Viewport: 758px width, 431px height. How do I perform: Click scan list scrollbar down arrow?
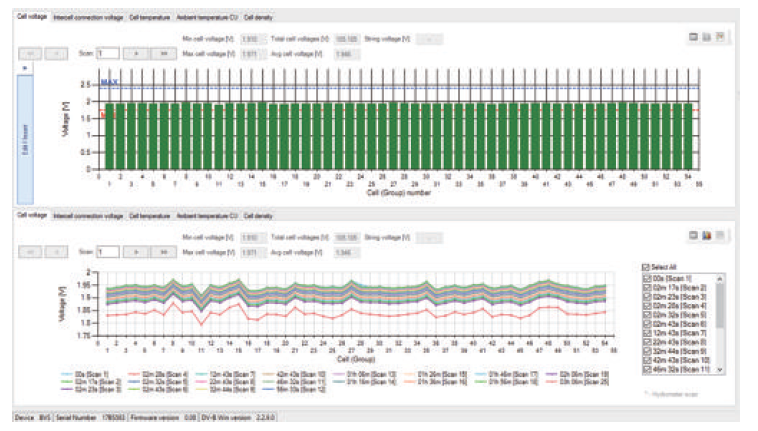pyautogui.click(x=721, y=369)
